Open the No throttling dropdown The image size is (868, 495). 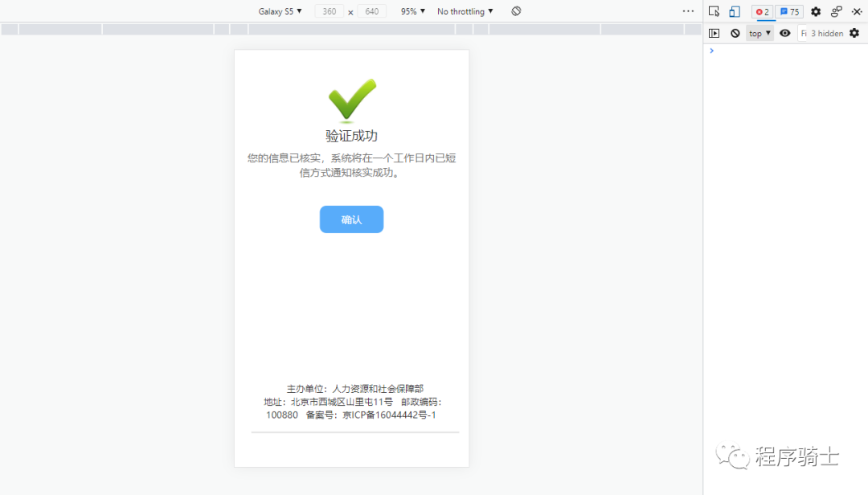pos(465,11)
